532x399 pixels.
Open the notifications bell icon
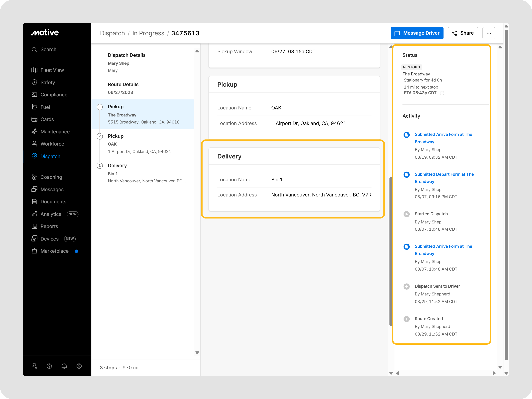click(64, 366)
